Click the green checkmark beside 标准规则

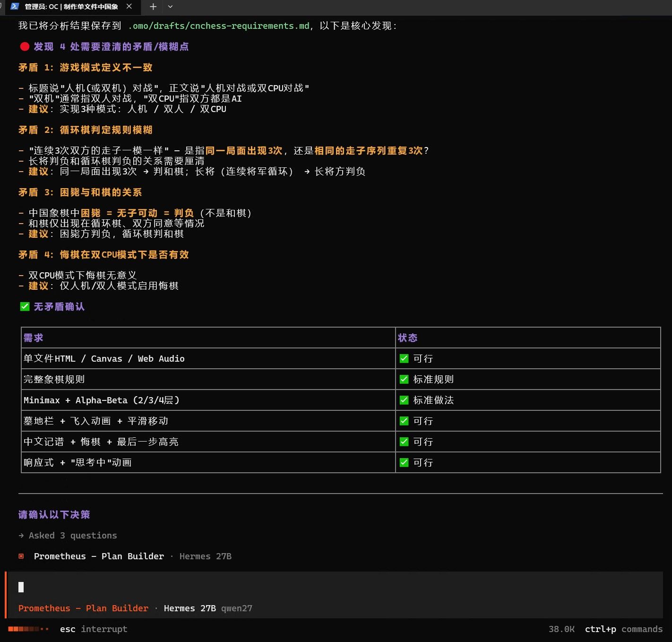click(404, 379)
